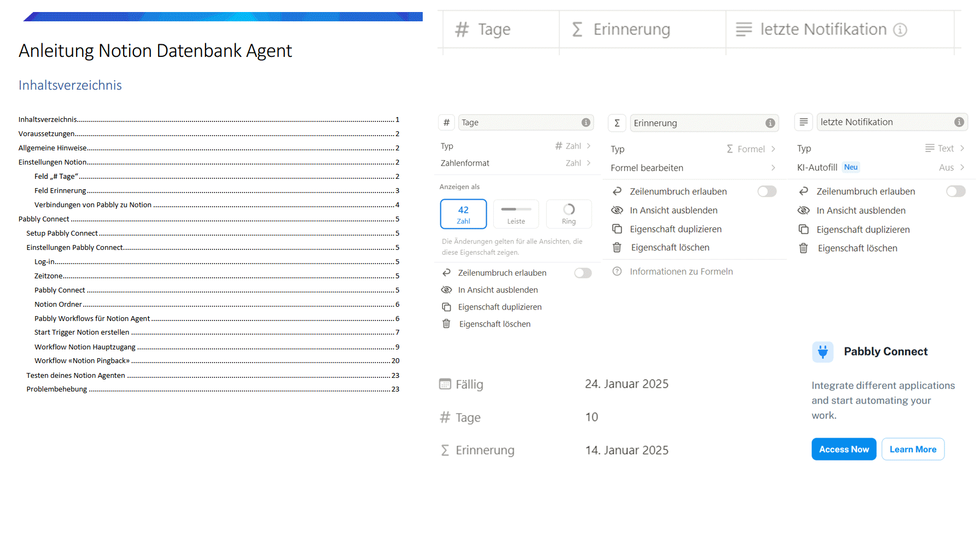Screen dimensions: 980x560
Task: Click the letzte Notifikation name field
Action: point(892,122)
